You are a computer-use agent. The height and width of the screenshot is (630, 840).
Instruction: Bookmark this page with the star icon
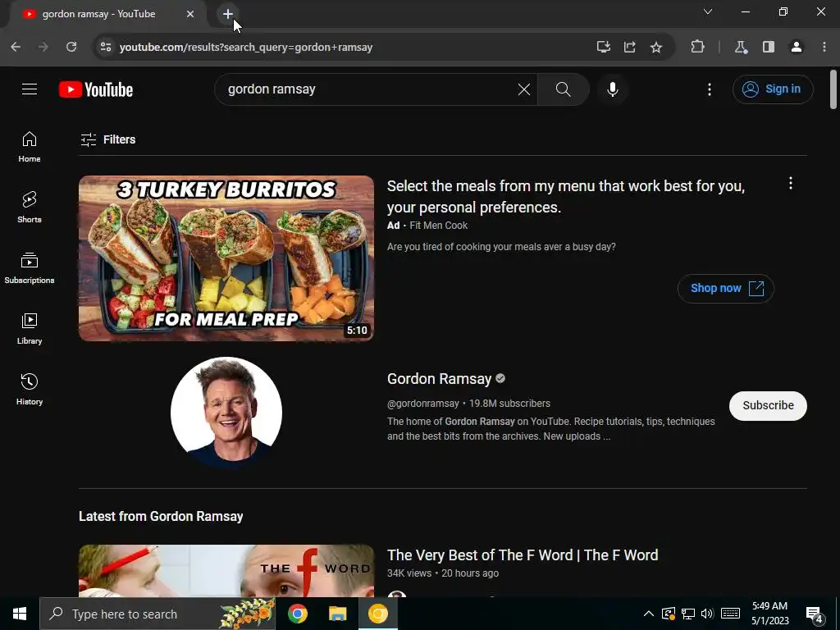655,47
